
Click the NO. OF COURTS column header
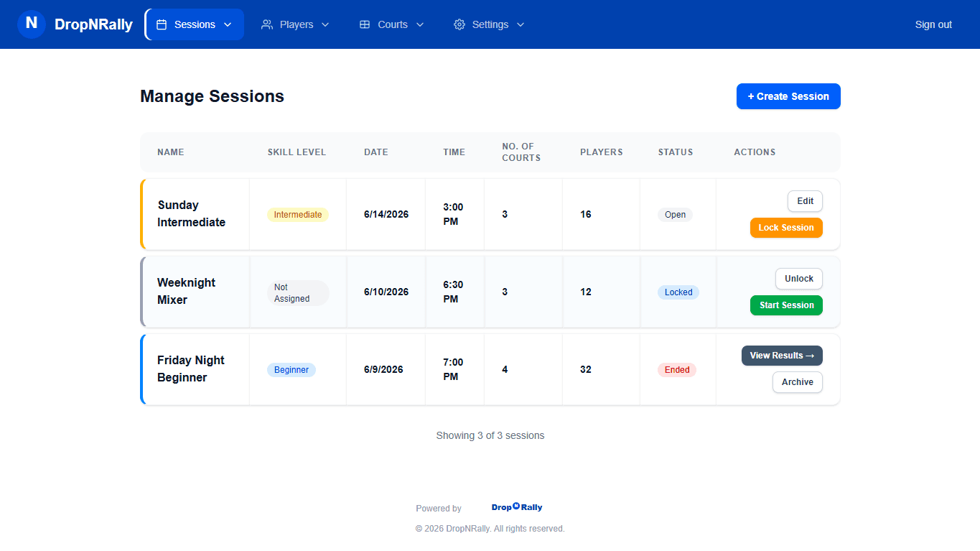[521, 152]
